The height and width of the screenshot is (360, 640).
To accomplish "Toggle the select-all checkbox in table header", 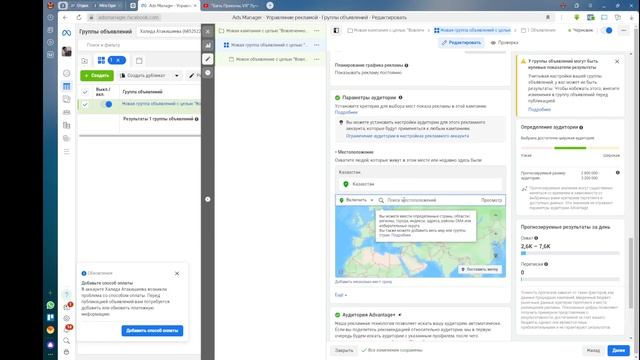I will click(x=85, y=92).
